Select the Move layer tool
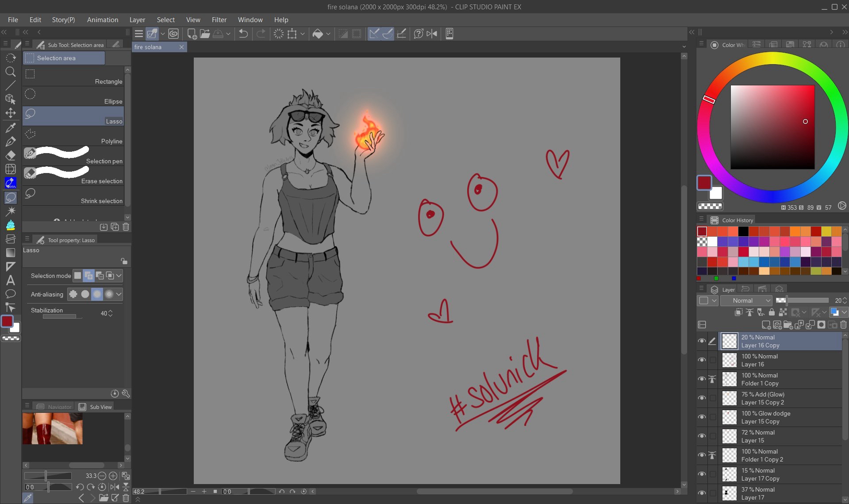The height and width of the screenshot is (504, 849). (10, 113)
